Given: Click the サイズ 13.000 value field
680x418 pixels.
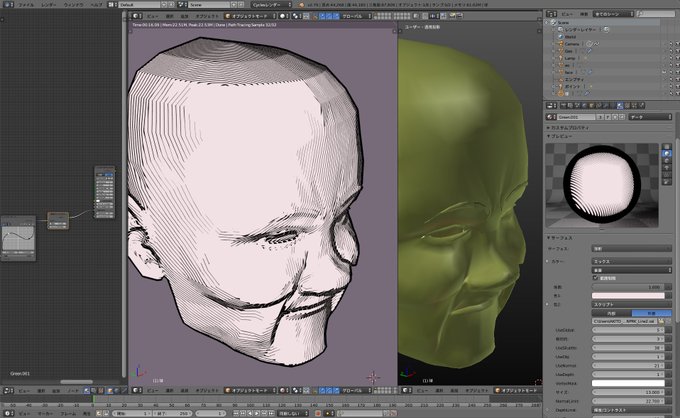Looking at the screenshot, I should click(x=628, y=392).
